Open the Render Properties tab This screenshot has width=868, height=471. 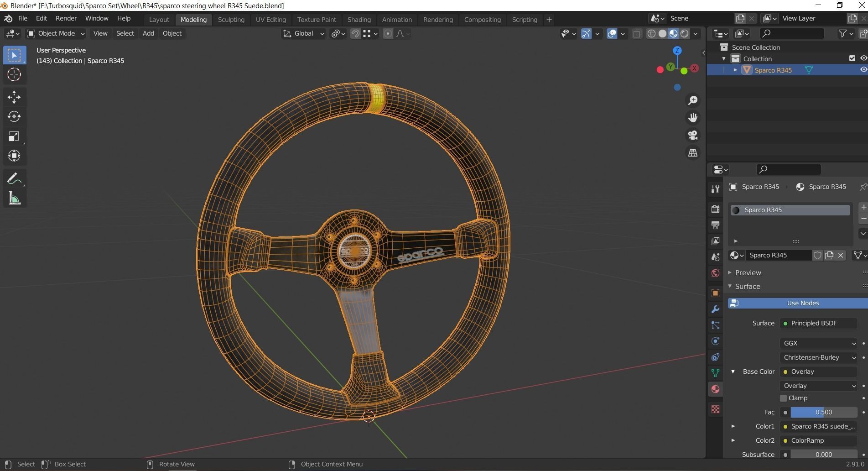click(x=714, y=209)
